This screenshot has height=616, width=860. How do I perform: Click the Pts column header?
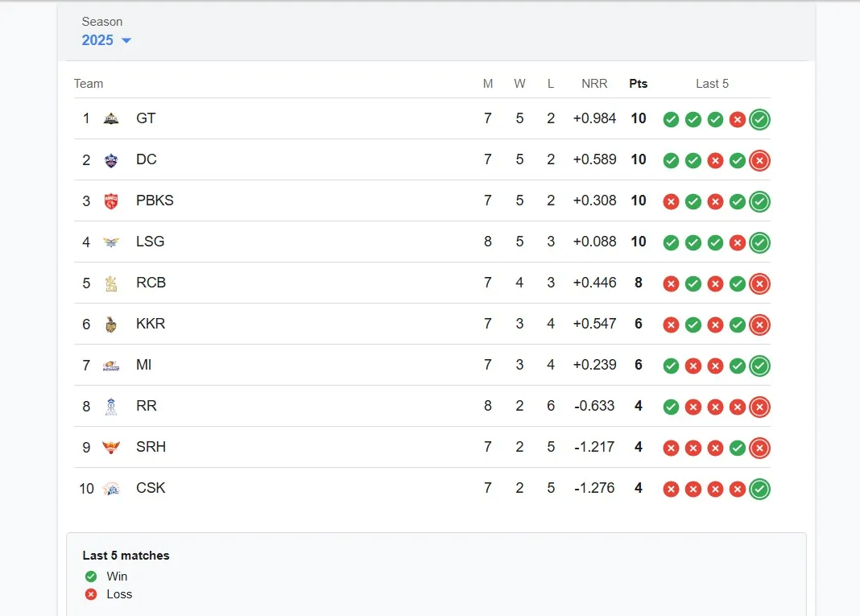point(639,84)
